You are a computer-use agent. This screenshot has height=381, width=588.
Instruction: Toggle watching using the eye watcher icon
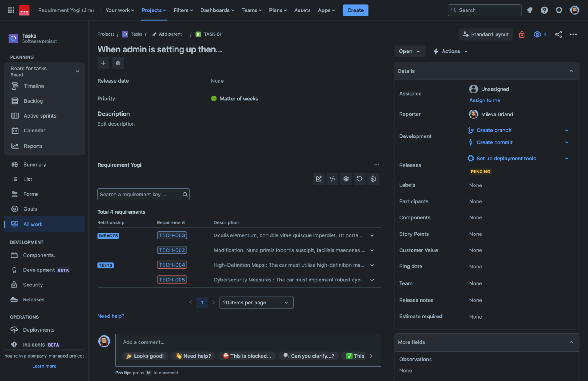pos(537,34)
